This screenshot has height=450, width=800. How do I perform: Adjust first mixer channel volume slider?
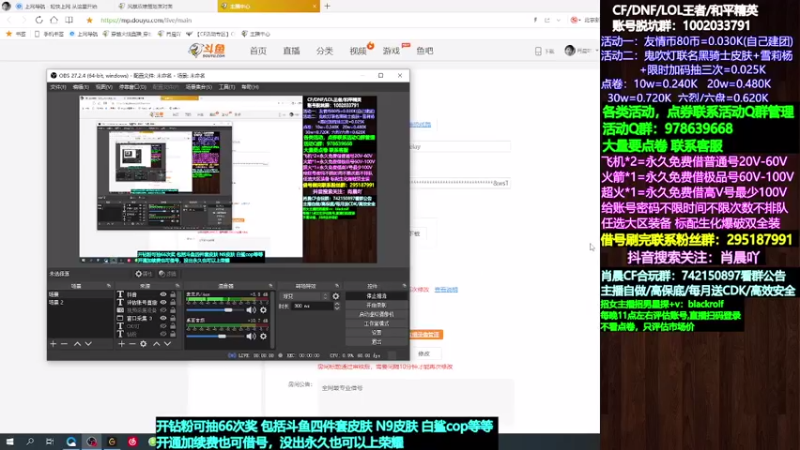(x=215, y=310)
